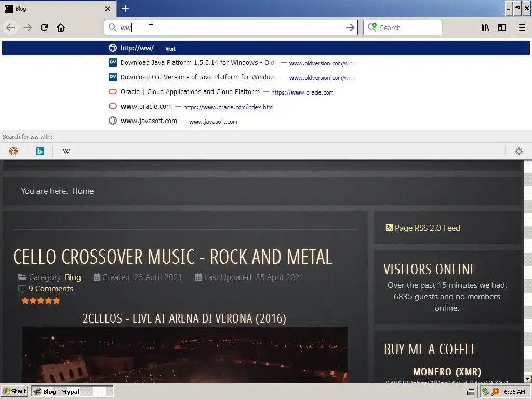Reload the current page
Viewport: 532px width, 399px height.
tap(44, 28)
